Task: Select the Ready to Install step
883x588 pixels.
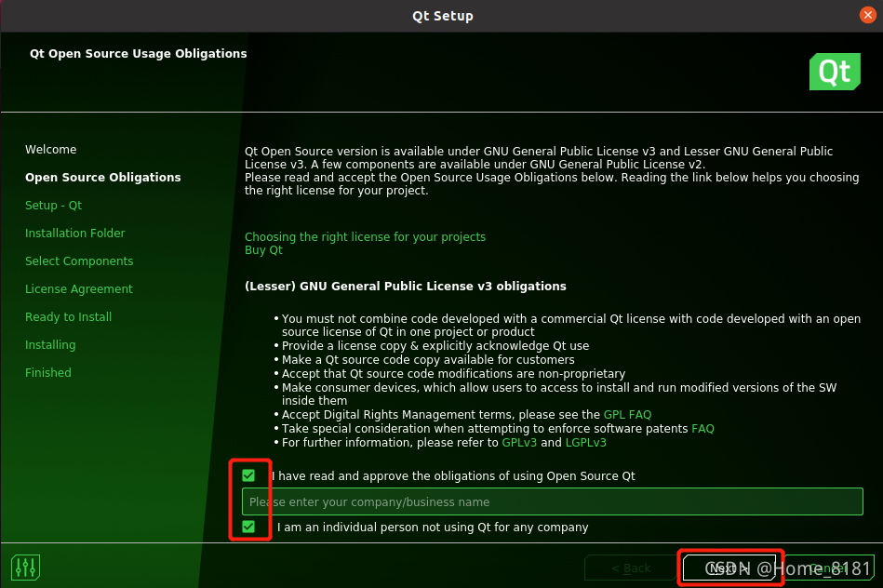Action: pyautogui.click(x=69, y=316)
